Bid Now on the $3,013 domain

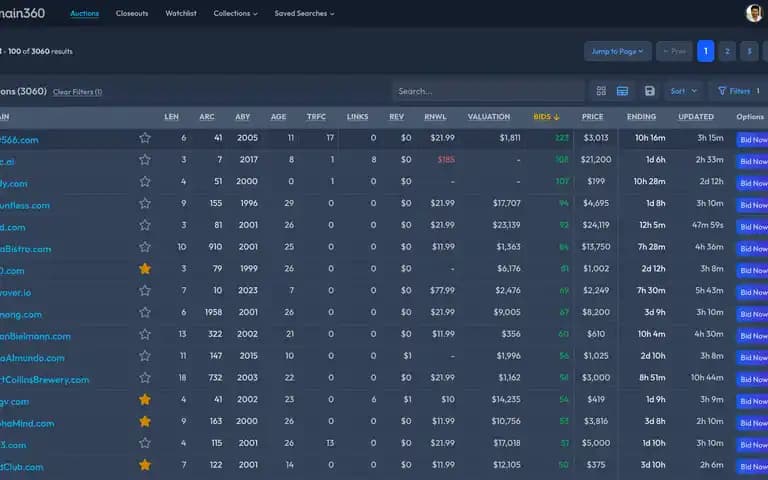(753, 140)
